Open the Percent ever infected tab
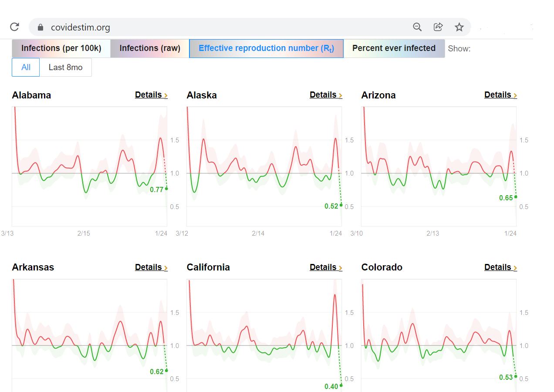Image resolution: width=554 pixels, height=392 pixels. 394,48
